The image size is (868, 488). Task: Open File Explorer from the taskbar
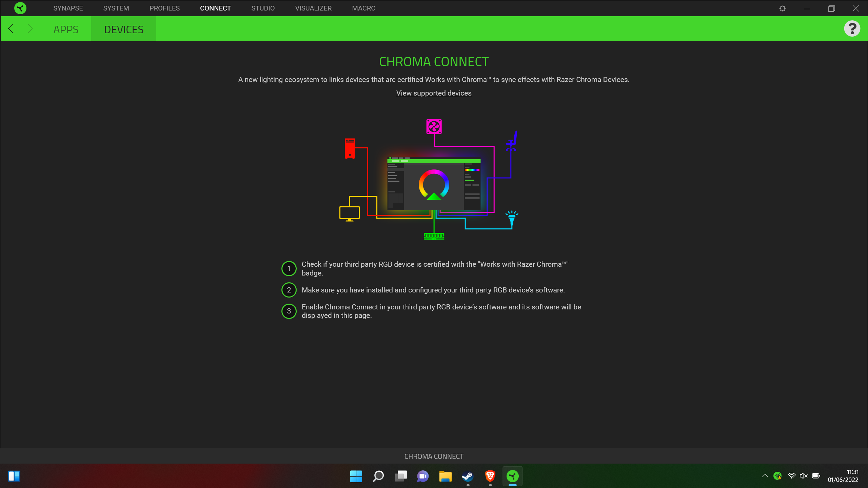pos(445,476)
